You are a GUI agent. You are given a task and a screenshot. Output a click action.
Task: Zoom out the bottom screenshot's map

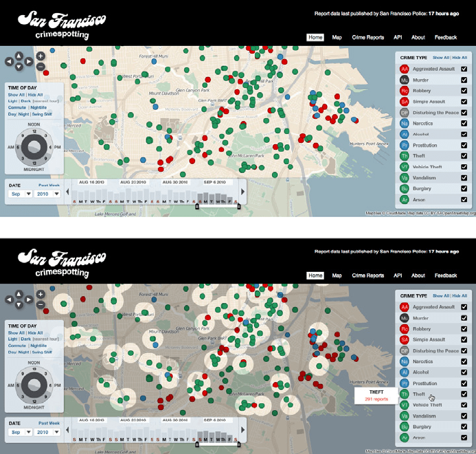(x=41, y=305)
